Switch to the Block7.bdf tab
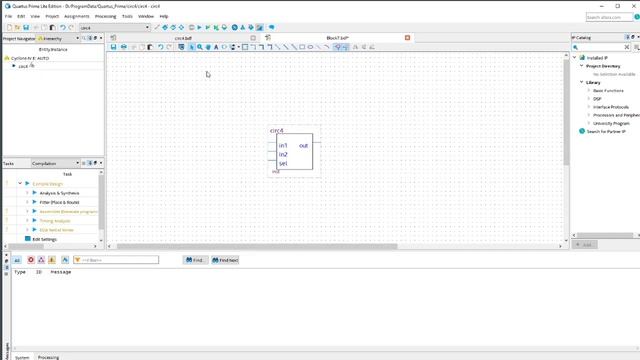The height and width of the screenshot is (360, 640). click(x=338, y=38)
